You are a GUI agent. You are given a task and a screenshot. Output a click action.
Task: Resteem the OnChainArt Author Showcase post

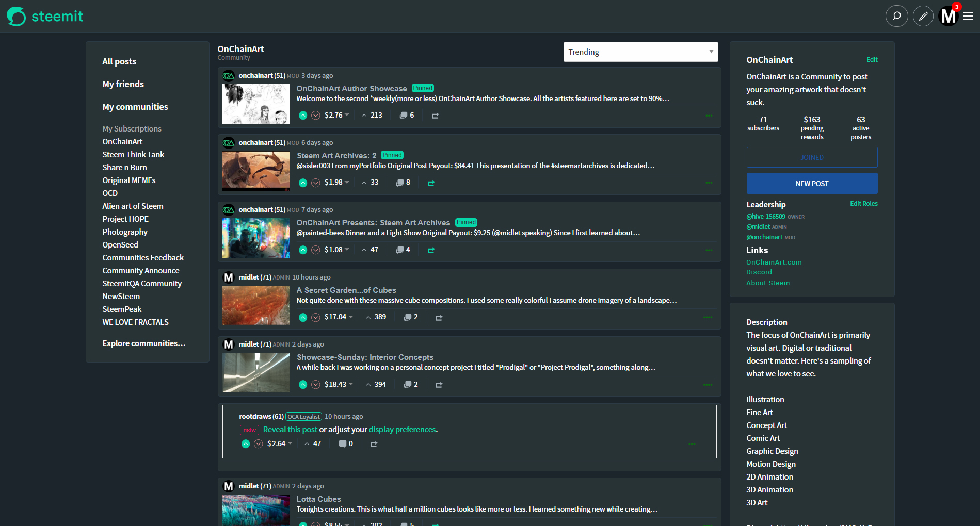[x=435, y=116]
